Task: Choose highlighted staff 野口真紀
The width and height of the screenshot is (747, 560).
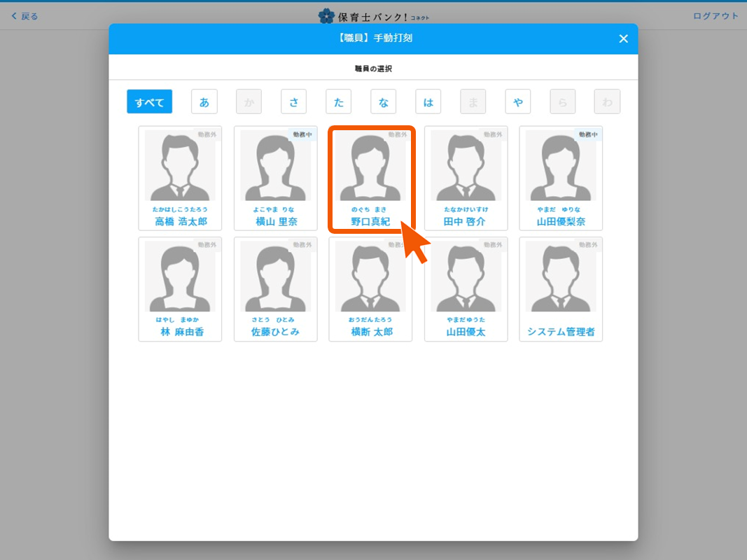Action: point(370,178)
